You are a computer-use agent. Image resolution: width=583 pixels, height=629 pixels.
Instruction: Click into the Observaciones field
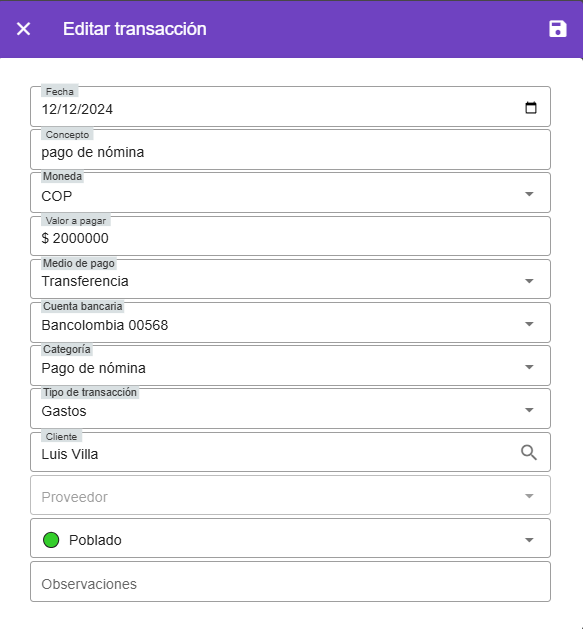pos(290,582)
